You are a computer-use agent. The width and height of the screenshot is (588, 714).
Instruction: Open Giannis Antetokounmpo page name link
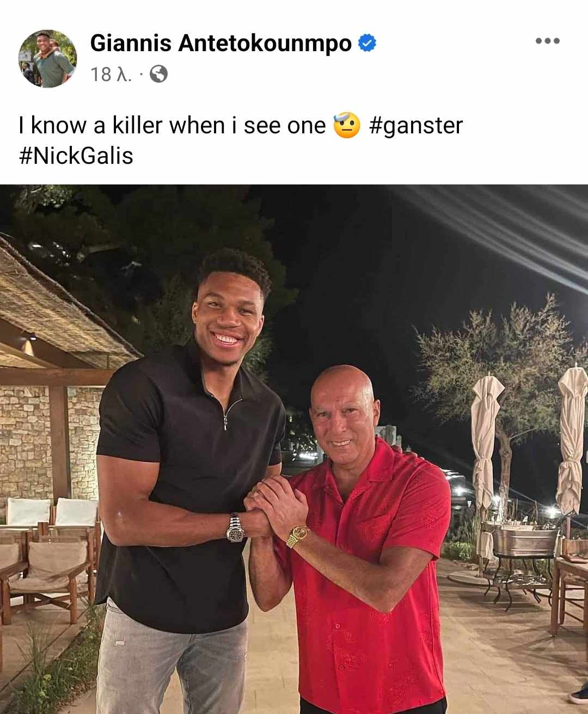(221, 43)
